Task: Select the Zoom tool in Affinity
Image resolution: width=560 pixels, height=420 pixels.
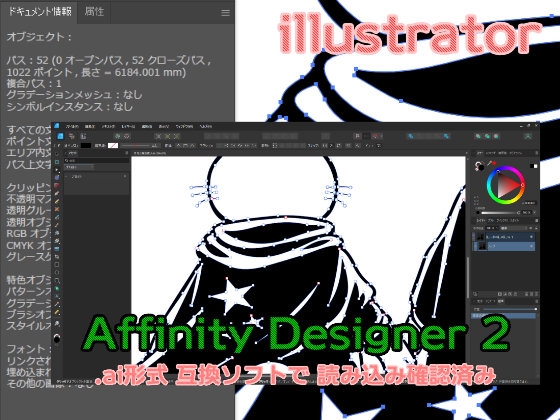Action: click(57, 324)
